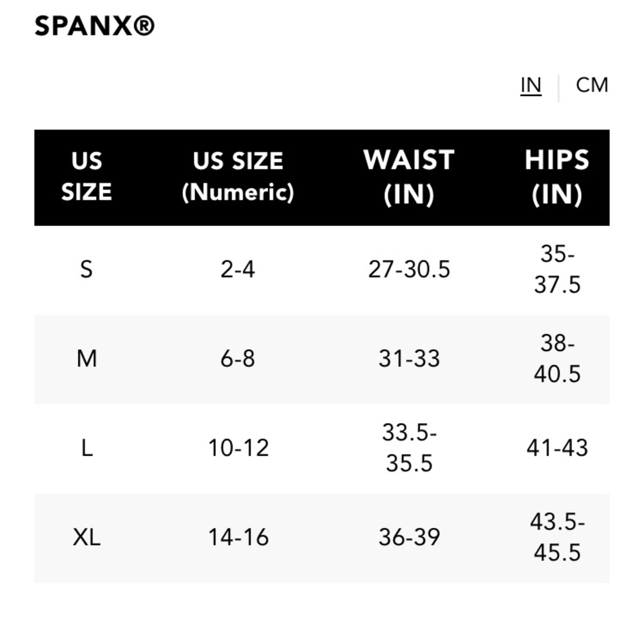Click the SPANX® brand heading
The height and width of the screenshot is (644, 644).
[x=94, y=26]
